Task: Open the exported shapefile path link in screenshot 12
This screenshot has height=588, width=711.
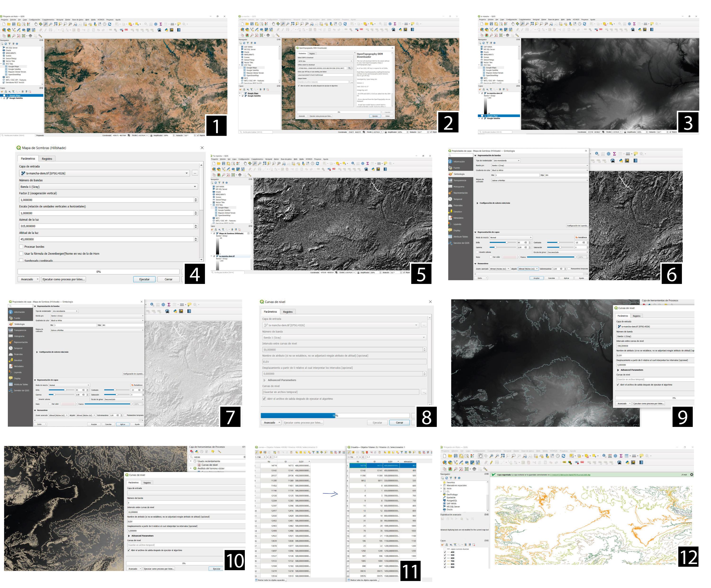Action: [570, 475]
